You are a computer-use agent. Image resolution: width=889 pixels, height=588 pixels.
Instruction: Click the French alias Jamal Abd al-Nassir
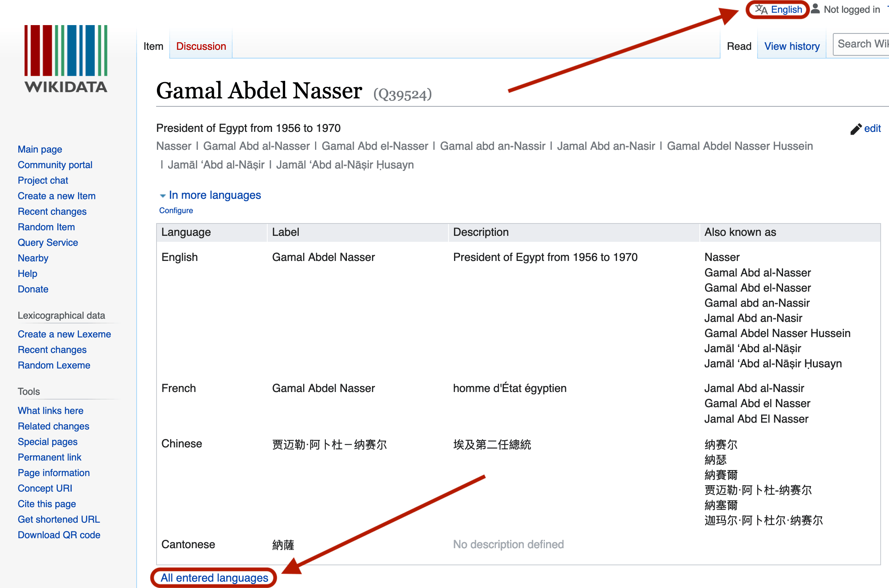click(754, 388)
